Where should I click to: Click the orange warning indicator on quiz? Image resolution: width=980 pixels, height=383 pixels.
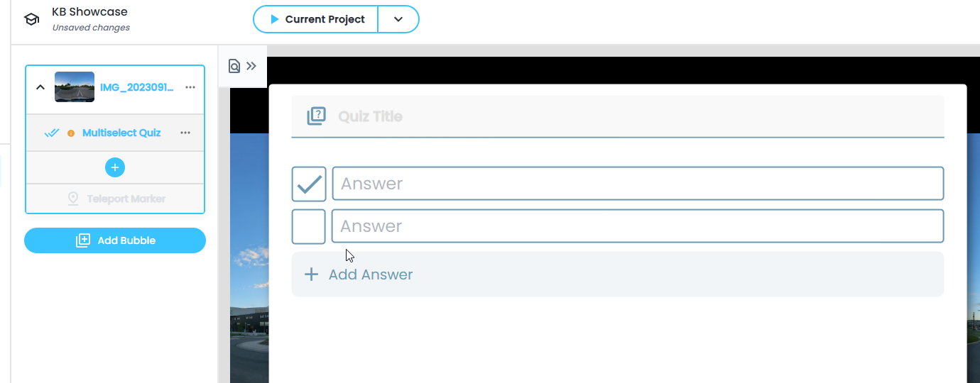point(71,133)
